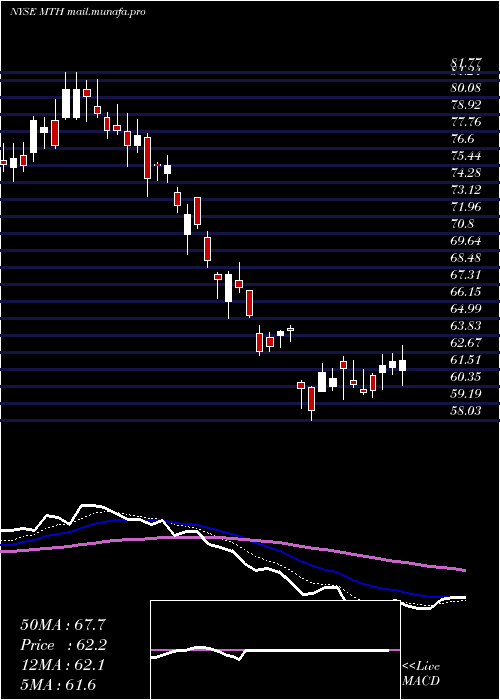Click the 69.64 price axis label
500x700 pixels.
coord(466,241)
